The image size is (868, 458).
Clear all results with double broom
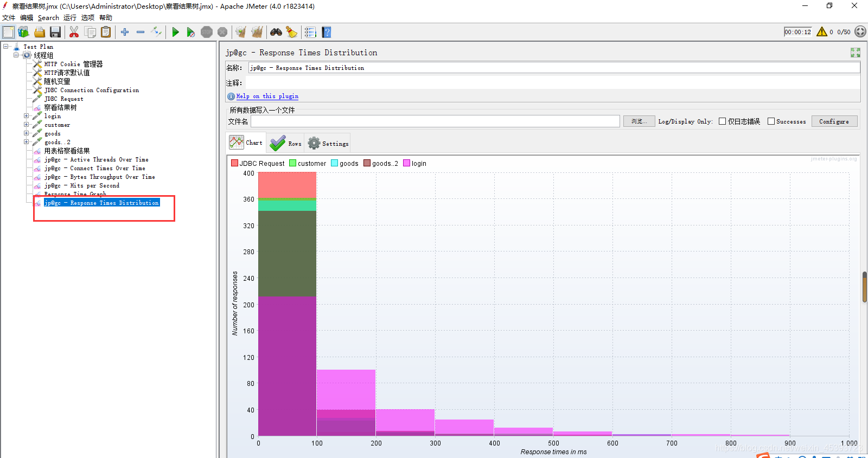[257, 32]
